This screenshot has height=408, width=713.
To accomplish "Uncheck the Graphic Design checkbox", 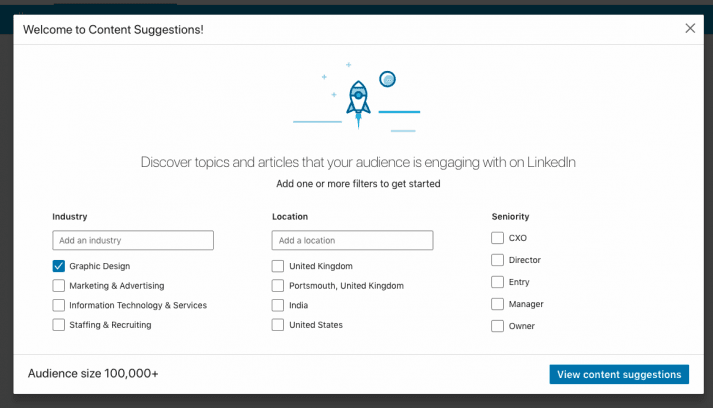I will click(59, 266).
